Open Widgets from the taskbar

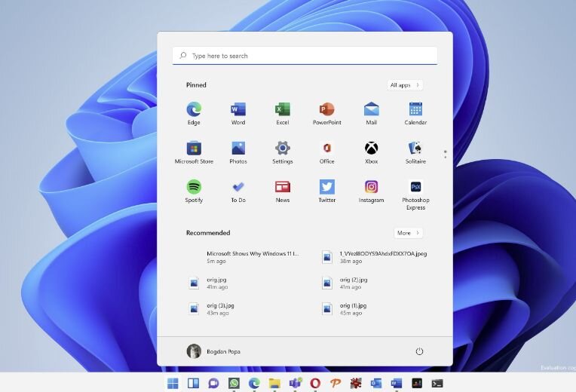tap(193, 383)
